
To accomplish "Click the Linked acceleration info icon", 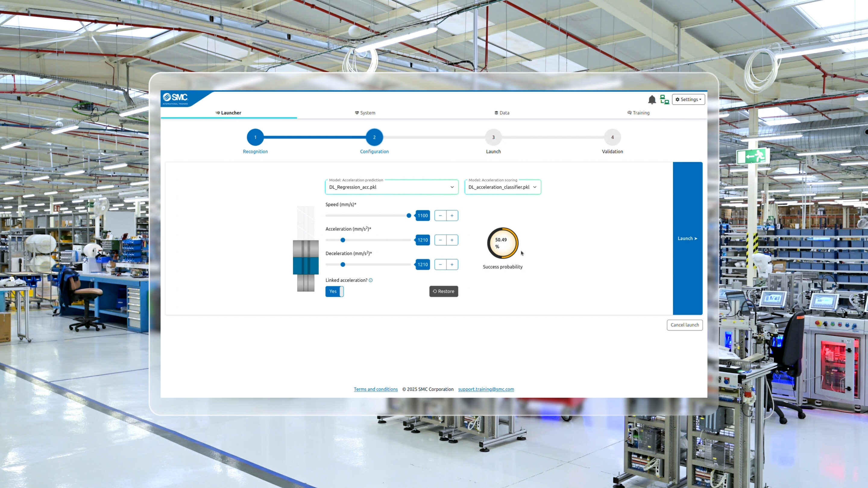I will point(371,280).
